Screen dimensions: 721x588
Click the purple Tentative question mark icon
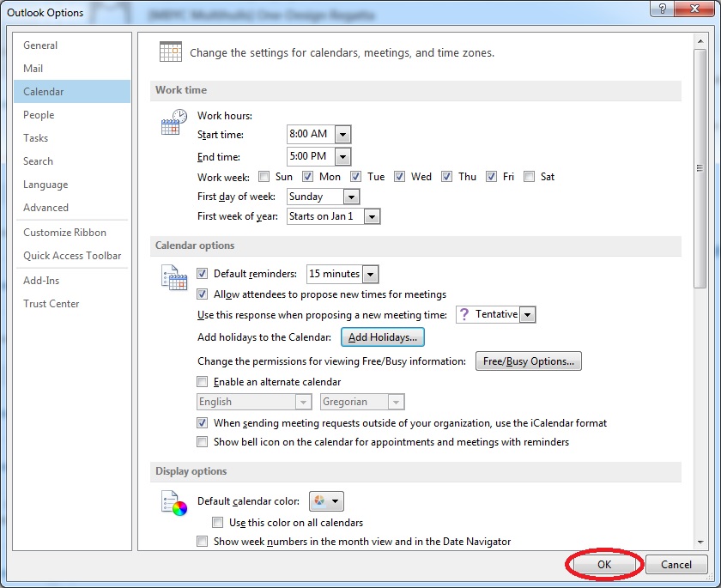[464, 314]
